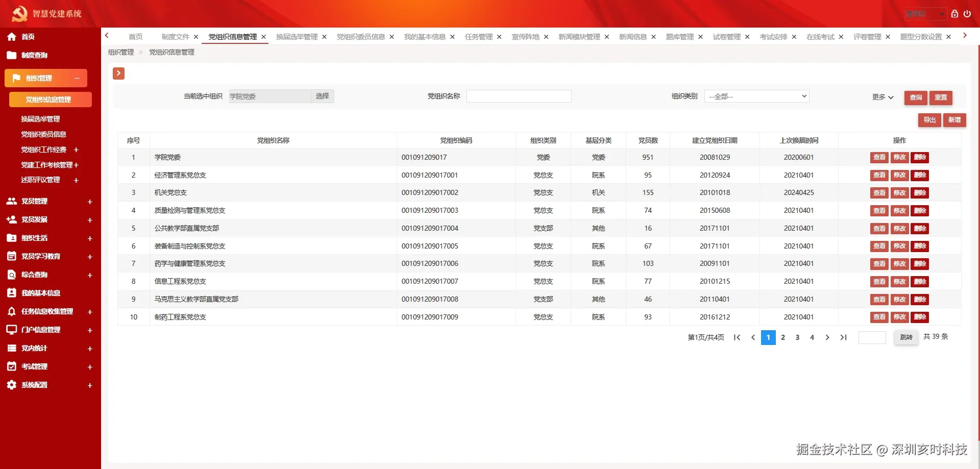Click the calendar icon beside 党员学习教育
980x469 pixels.
12,256
